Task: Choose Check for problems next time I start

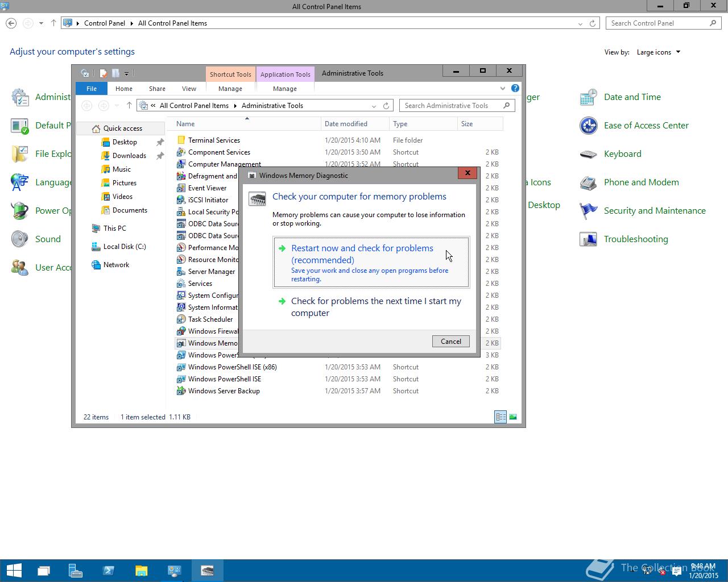Action: pos(371,307)
